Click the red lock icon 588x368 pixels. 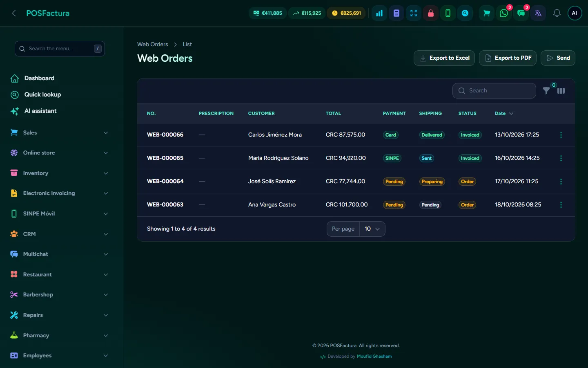tap(431, 13)
